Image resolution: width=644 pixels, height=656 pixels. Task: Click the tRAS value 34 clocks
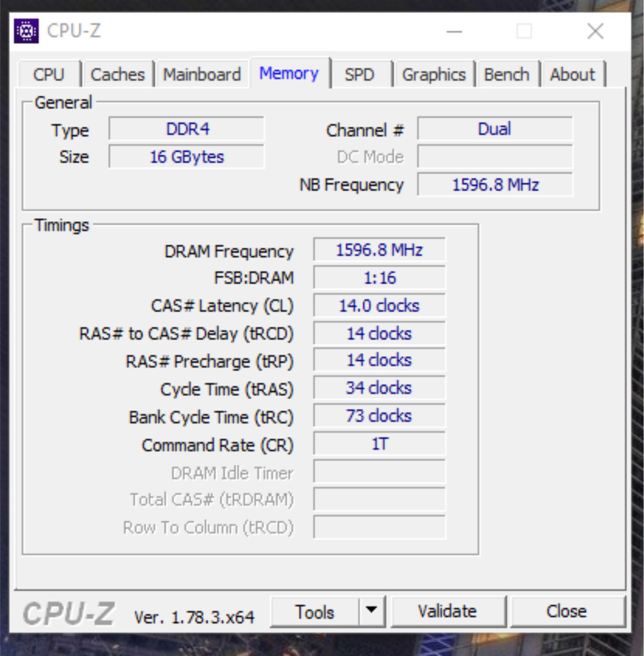coord(379,388)
